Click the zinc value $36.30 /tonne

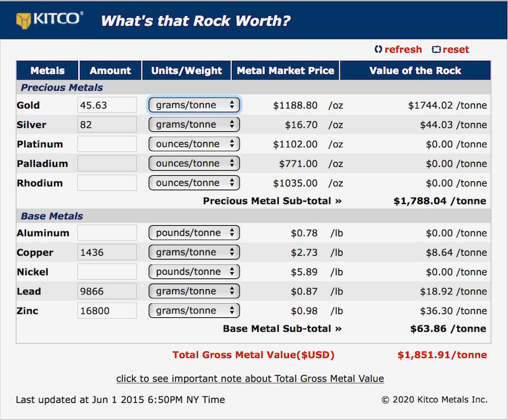tap(453, 311)
